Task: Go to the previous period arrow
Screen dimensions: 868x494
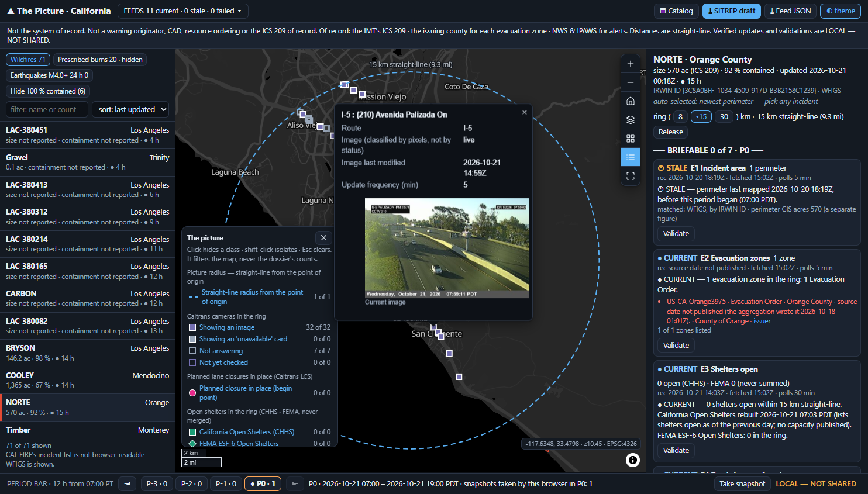Action: click(127, 483)
